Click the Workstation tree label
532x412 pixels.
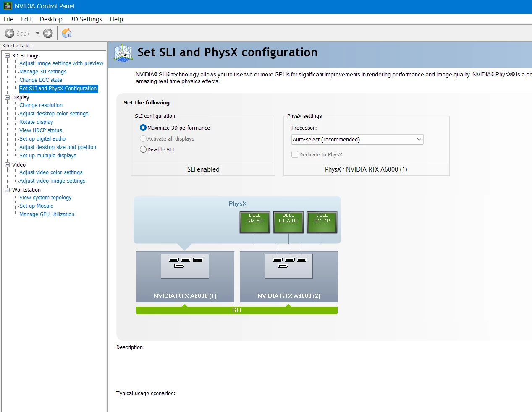[x=26, y=190]
